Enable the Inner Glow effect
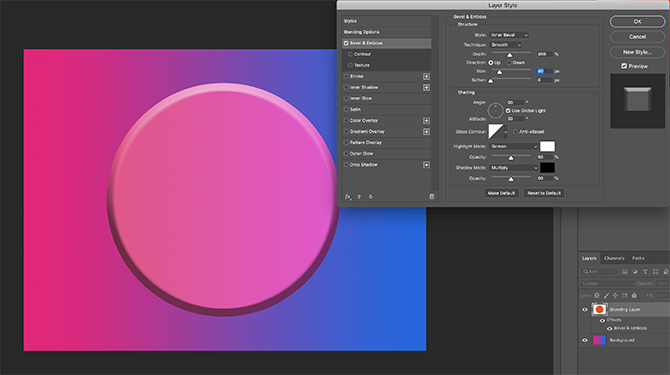Viewport: 670px width, 375px height. click(x=346, y=98)
